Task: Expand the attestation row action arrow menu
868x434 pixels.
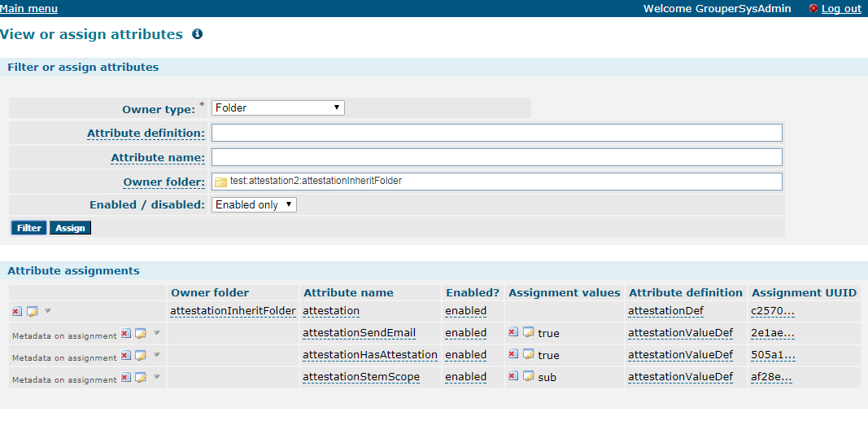Action: [x=48, y=311]
